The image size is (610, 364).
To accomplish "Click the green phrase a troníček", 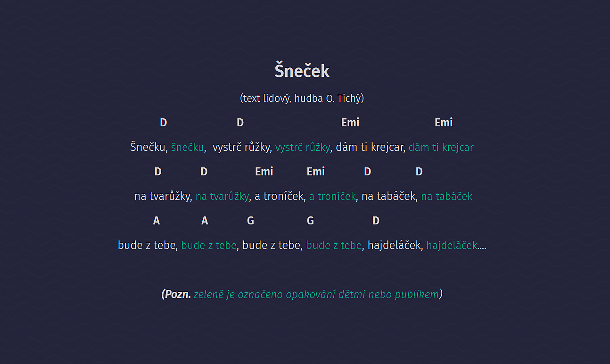I will pyautogui.click(x=332, y=196).
